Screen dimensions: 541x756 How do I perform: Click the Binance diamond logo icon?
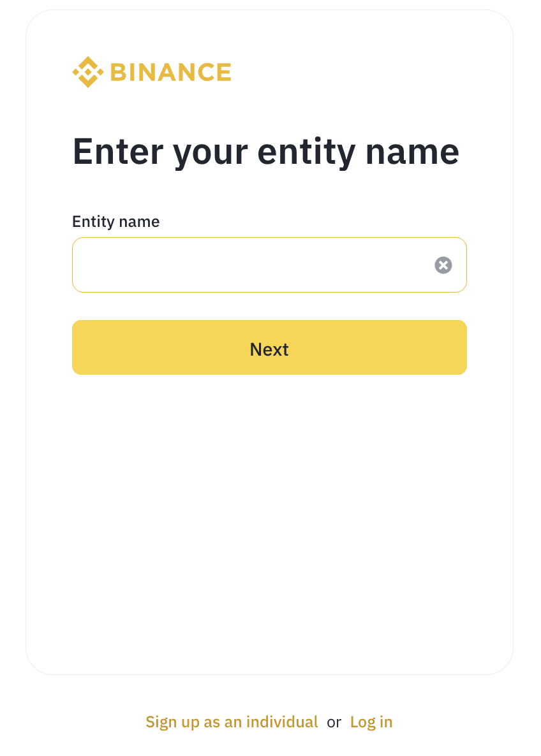tap(87, 72)
